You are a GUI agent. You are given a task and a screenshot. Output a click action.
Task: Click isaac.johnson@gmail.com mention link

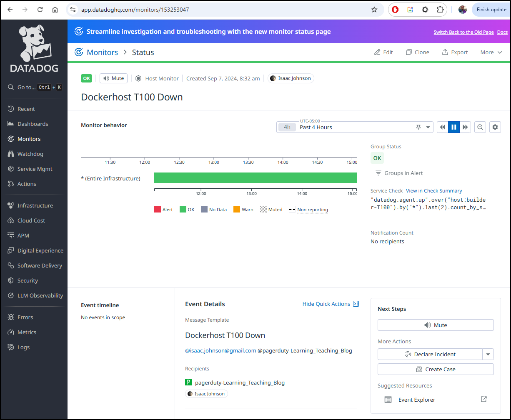click(x=220, y=350)
